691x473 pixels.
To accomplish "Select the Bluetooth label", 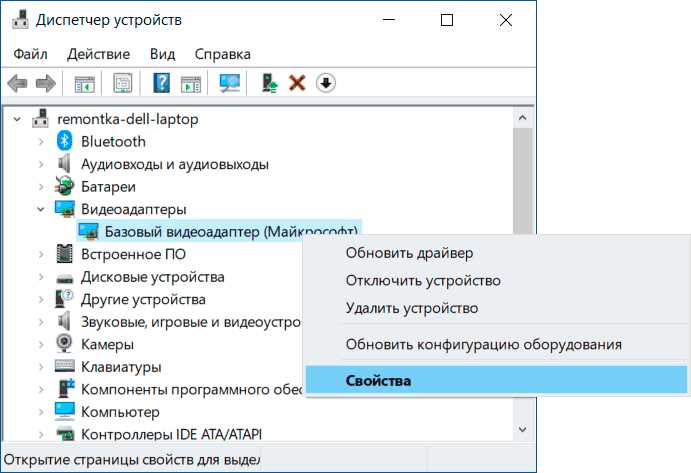I will 113,142.
